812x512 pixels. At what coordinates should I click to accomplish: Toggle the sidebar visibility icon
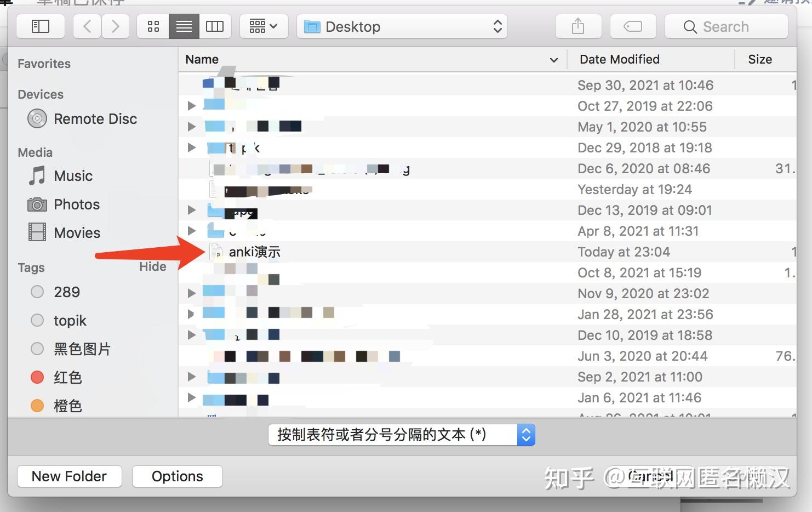click(41, 26)
